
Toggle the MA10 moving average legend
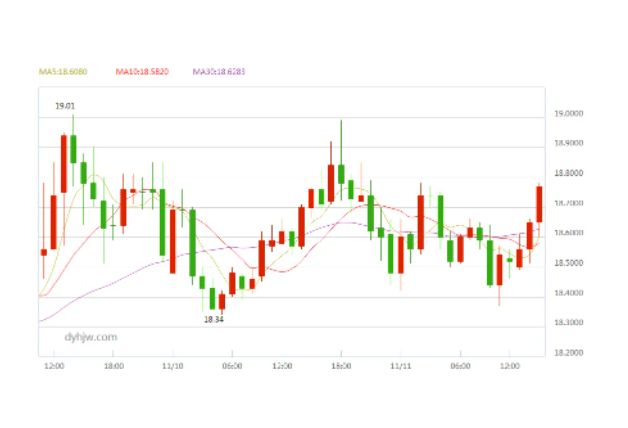[141, 72]
